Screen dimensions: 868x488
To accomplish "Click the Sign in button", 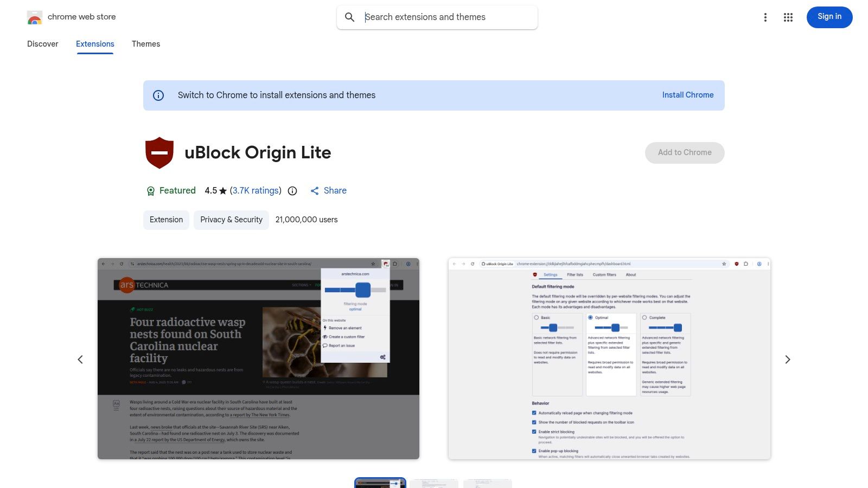I will click(x=829, y=17).
